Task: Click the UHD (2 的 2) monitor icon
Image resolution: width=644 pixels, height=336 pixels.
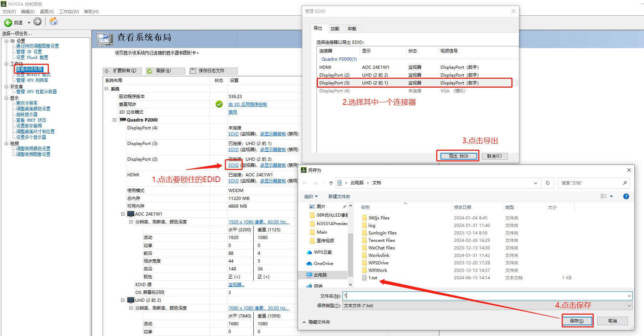Action: (131, 300)
